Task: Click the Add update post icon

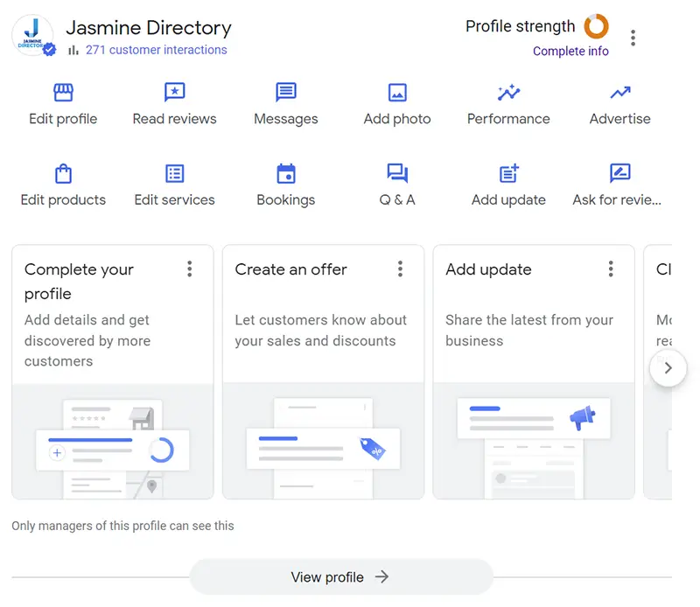Action: (508, 174)
